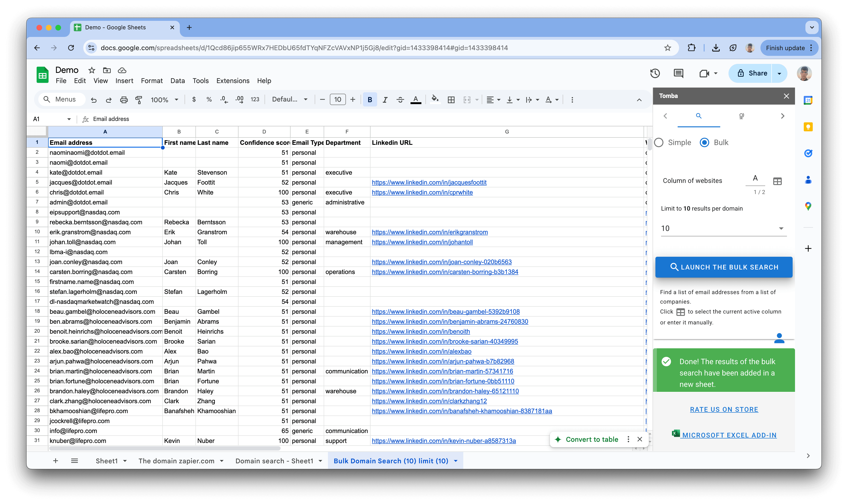848x504 pixels.
Task: Switch to Domain search - Sheet1 tab
Action: tap(274, 461)
